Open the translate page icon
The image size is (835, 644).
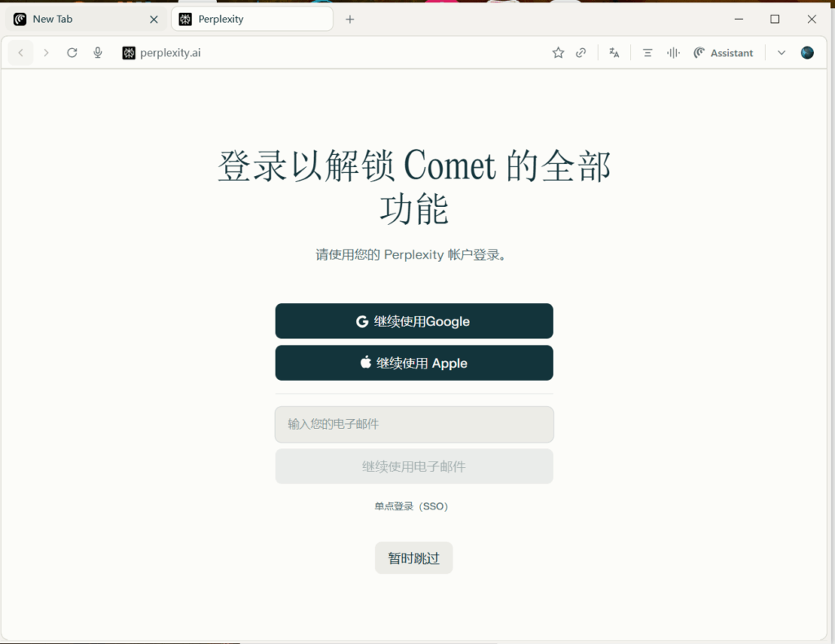614,53
